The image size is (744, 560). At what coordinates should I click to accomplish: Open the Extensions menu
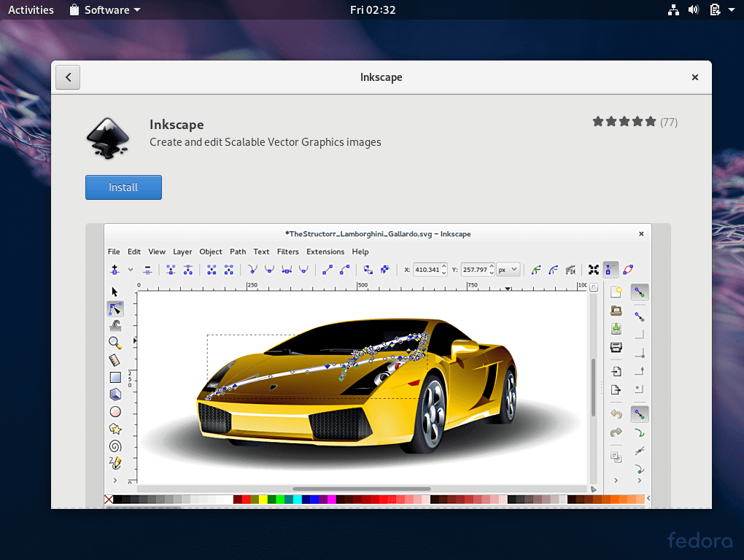(325, 252)
